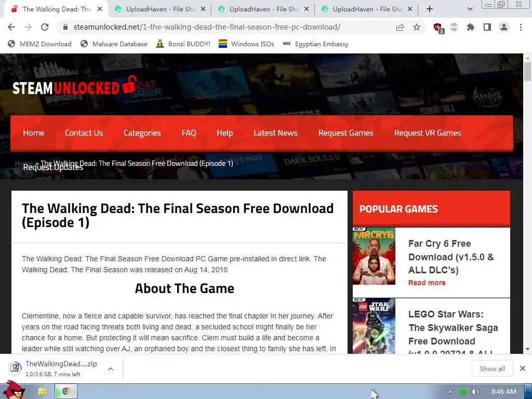This screenshot has height=399, width=532.
Task: Click the padlock site info icon
Action: (x=65, y=27)
